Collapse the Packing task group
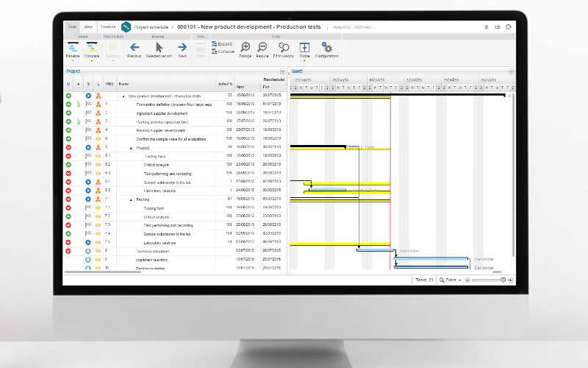 pyautogui.click(x=131, y=199)
